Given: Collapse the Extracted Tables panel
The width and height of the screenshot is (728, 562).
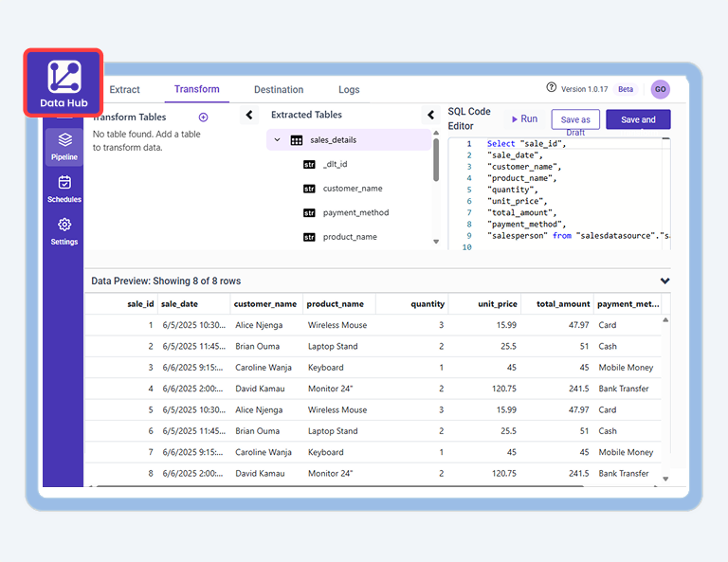Looking at the screenshot, I should 430,115.
